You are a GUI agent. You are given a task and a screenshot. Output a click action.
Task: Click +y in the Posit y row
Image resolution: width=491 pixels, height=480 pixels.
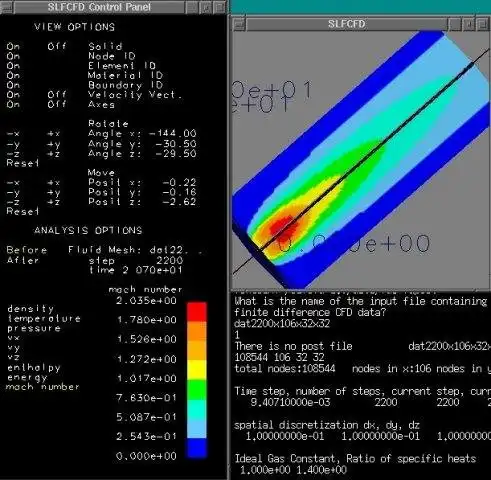point(54,193)
